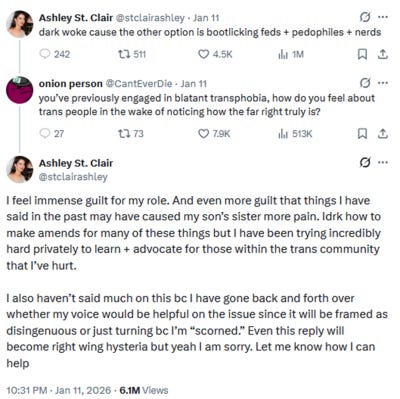Like the tweet with 4.5K likes
This screenshot has width=400, height=399.
pyautogui.click(x=215, y=54)
